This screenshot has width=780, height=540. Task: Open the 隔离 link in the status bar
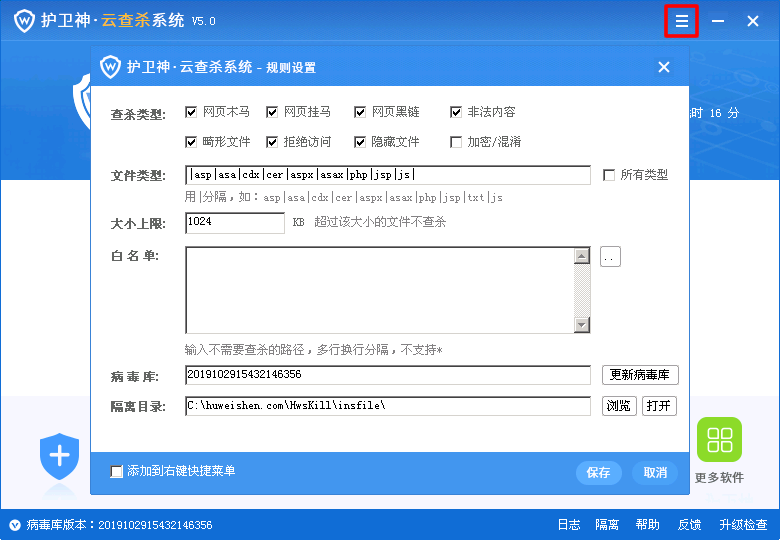pyautogui.click(x=607, y=525)
